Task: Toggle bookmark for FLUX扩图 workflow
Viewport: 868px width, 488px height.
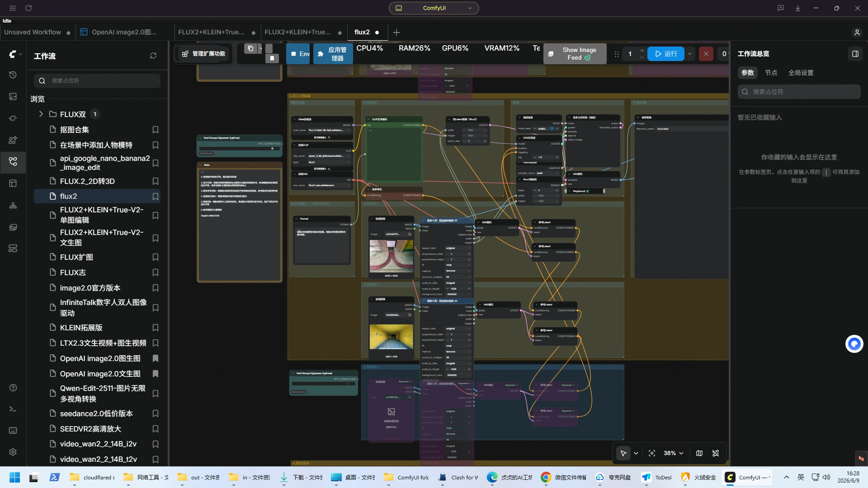Action: pyautogui.click(x=155, y=257)
